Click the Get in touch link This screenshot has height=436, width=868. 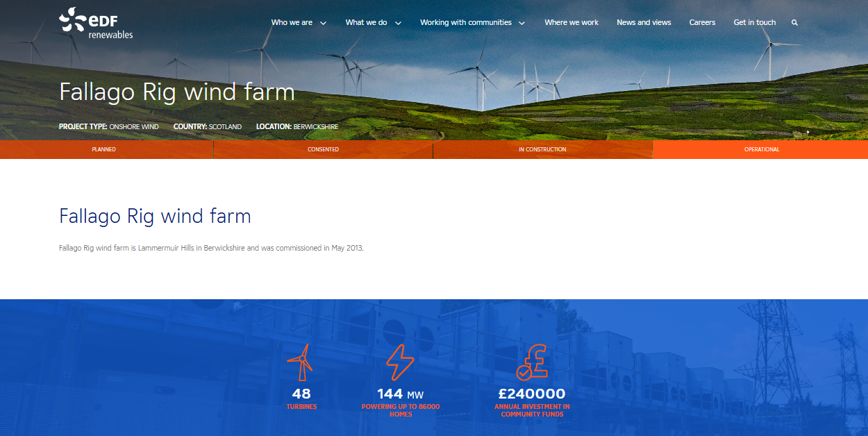click(754, 22)
